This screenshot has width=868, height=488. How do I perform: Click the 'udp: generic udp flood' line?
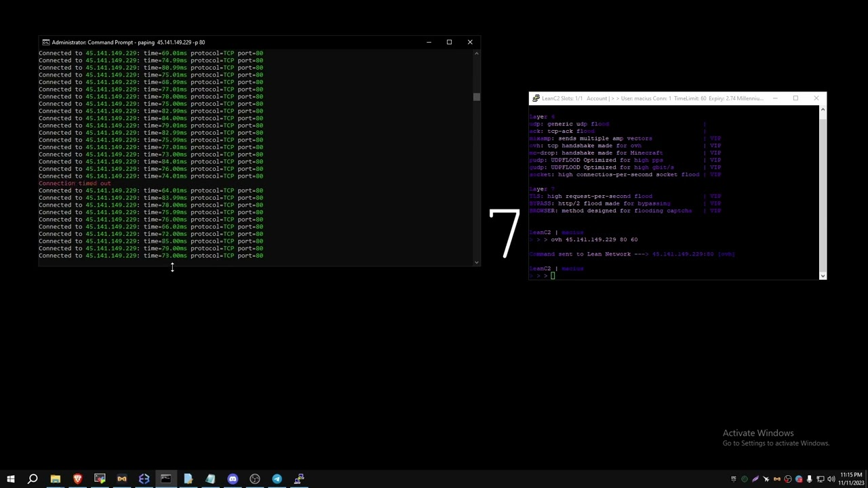[570, 124]
